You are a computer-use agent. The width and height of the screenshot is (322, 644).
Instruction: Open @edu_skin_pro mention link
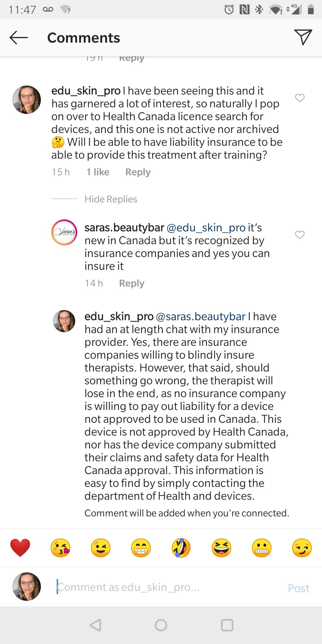[206, 228]
